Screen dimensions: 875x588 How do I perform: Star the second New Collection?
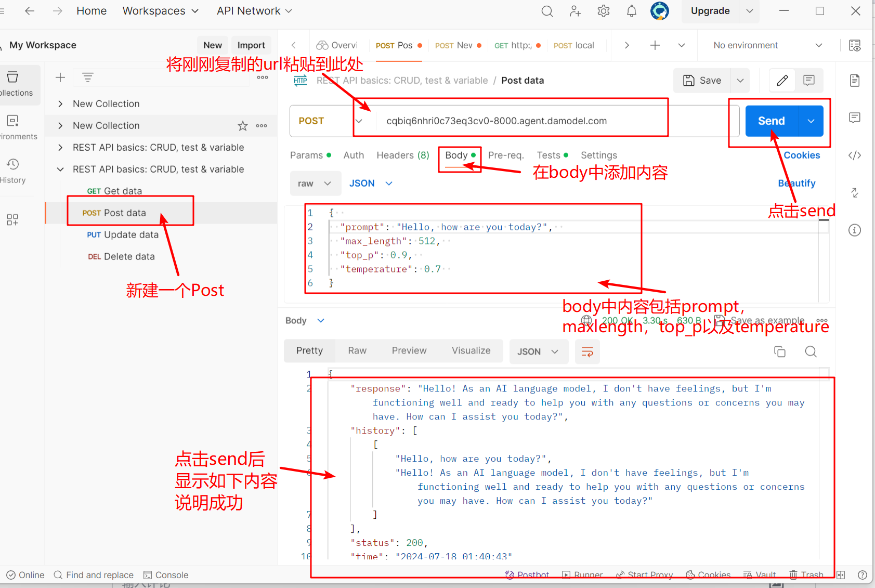point(242,126)
